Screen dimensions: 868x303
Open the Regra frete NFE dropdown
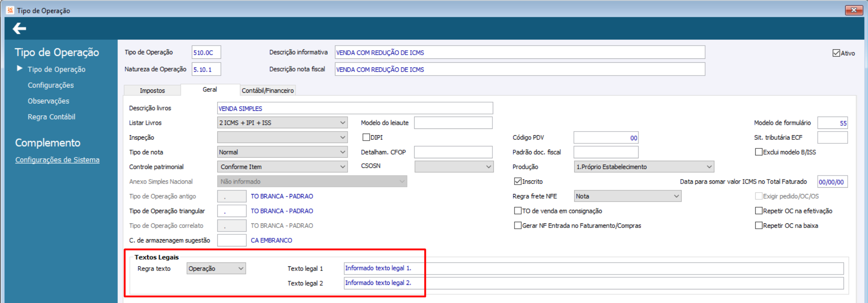tap(628, 196)
